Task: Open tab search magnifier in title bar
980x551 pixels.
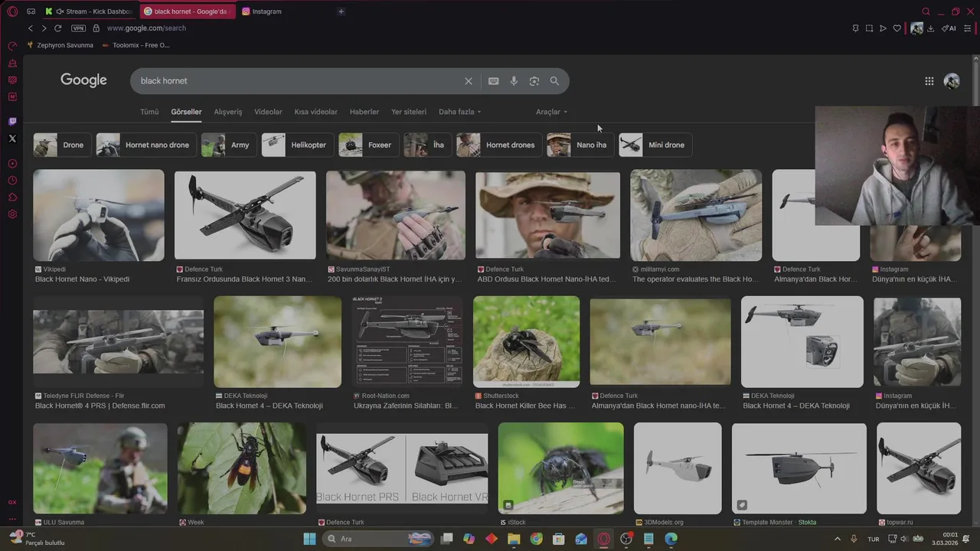Action: (926, 11)
